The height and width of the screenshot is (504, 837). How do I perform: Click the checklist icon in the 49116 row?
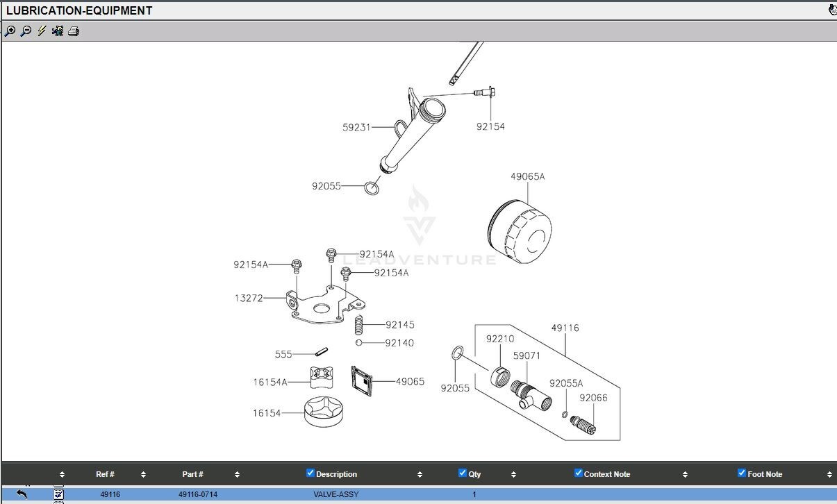point(59,494)
